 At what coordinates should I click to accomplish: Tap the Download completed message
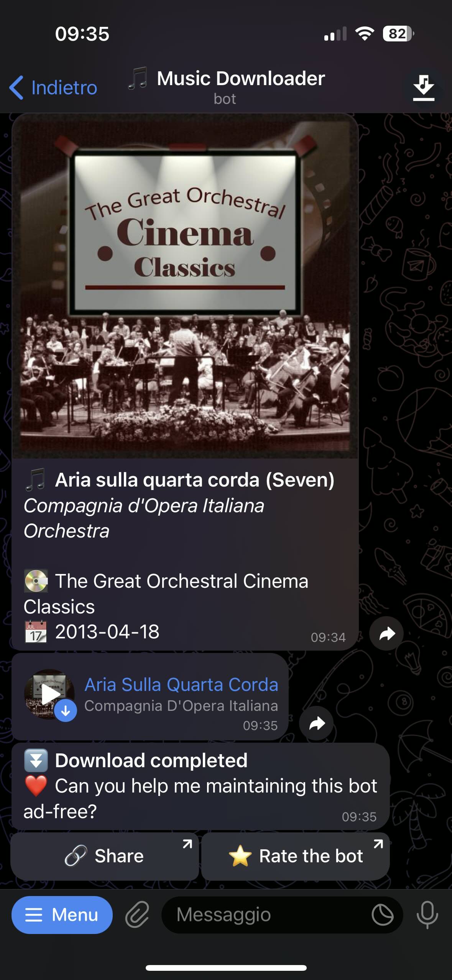[x=201, y=786]
